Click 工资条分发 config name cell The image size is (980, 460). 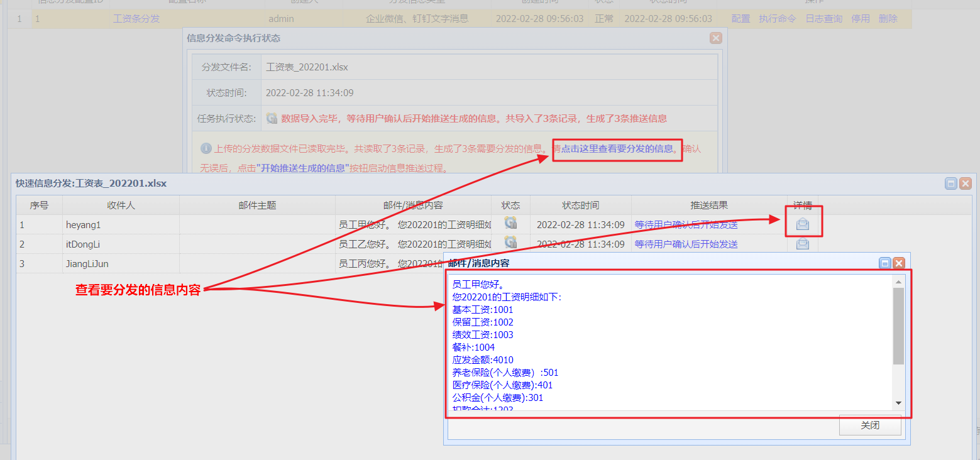(x=136, y=19)
